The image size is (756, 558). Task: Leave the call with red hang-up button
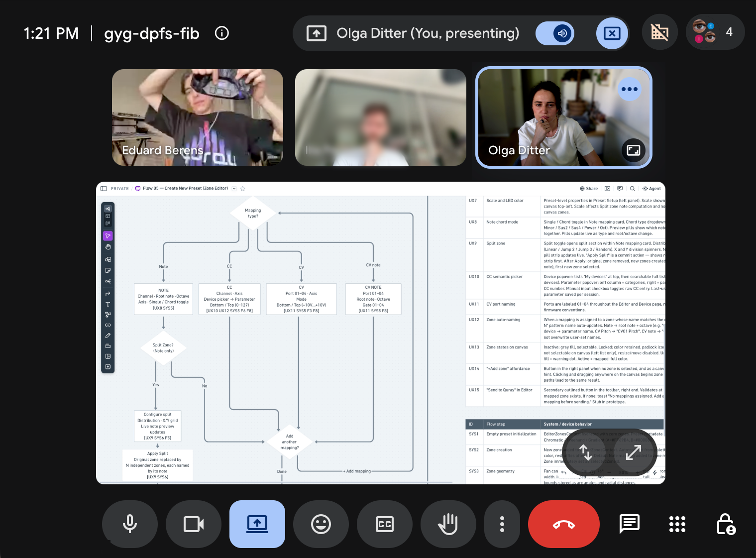point(563,524)
